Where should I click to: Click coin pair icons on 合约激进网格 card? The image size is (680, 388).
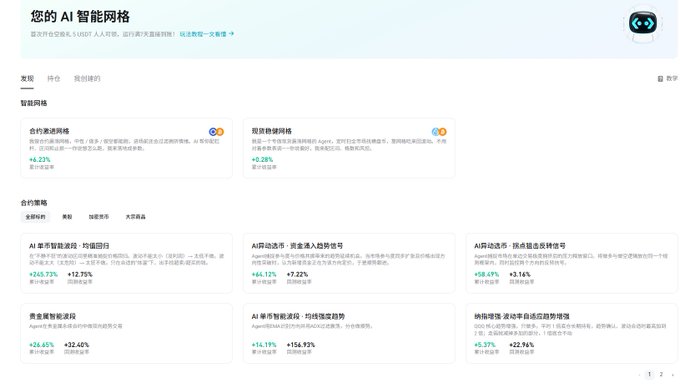pos(216,132)
